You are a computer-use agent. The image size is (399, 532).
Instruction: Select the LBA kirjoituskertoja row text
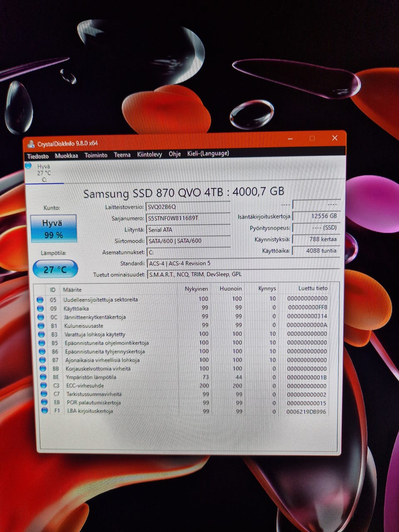(x=90, y=411)
